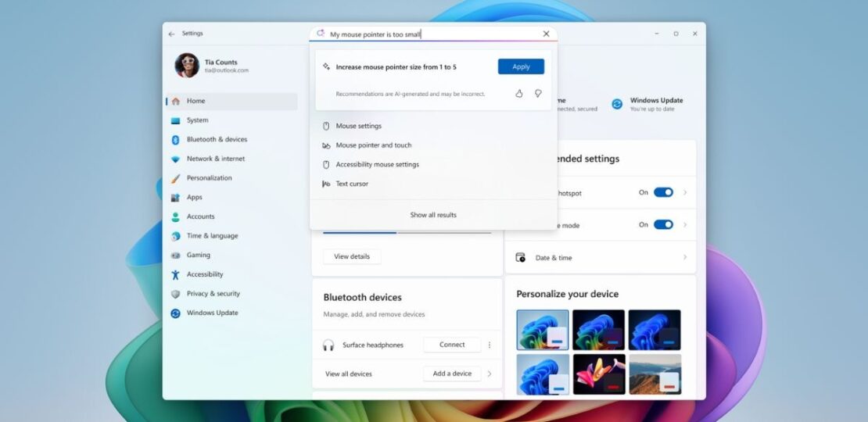Screen dimensions: 868x422
Task: Apply the mouse pointer size recommendation
Action: tap(521, 66)
